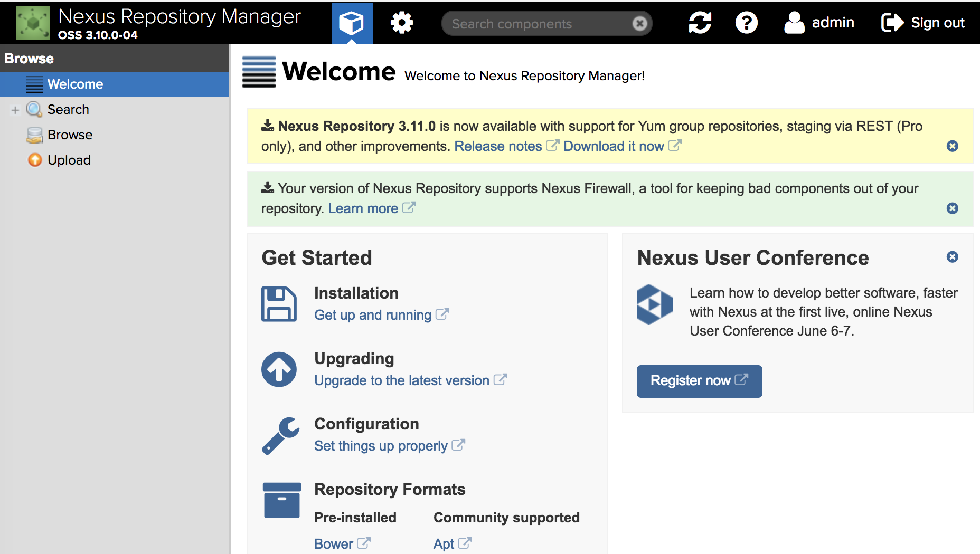This screenshot has width=980, height=554.
Task: Select Welcome in the Browse sidebar
Action: 115,84
